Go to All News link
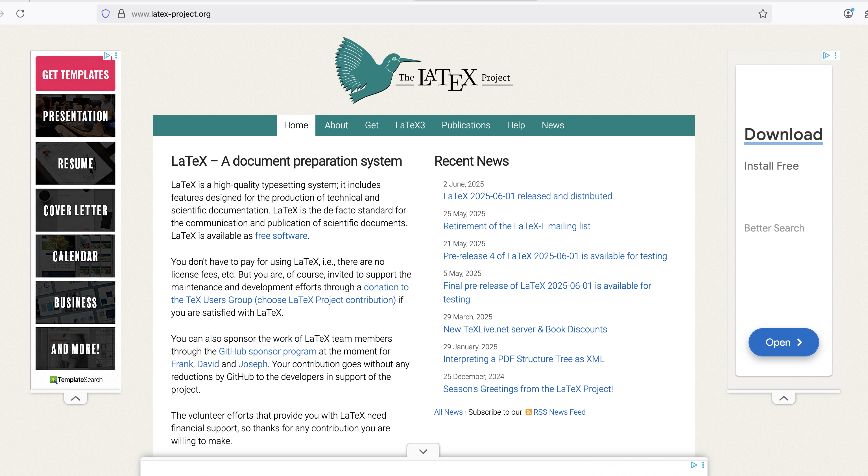The height and width of the screenshot is (476, 868). (448, 412)
